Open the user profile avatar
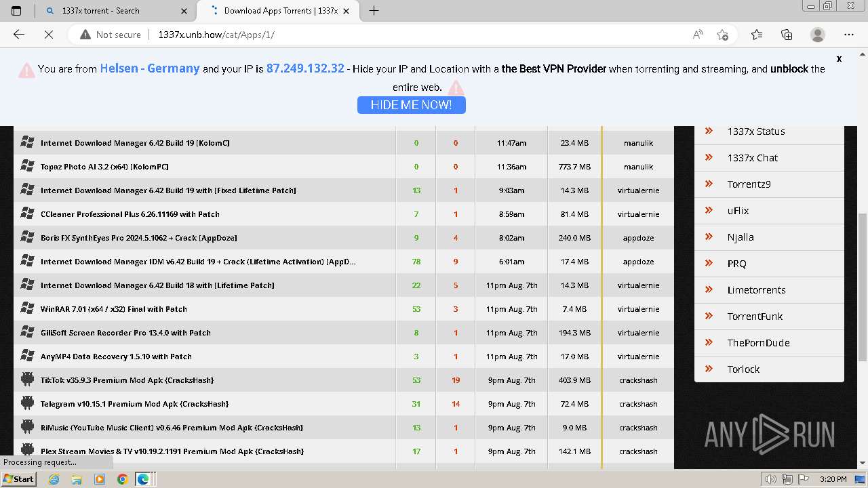Viewport: 868px width, 488px height. (818, 35)
